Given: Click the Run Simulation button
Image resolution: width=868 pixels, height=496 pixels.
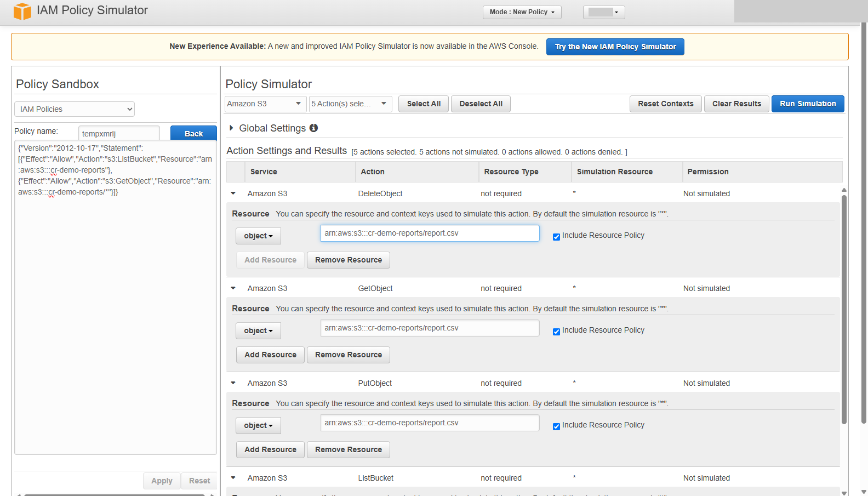Looking at the screenshot, I should [x=808, y=104].
